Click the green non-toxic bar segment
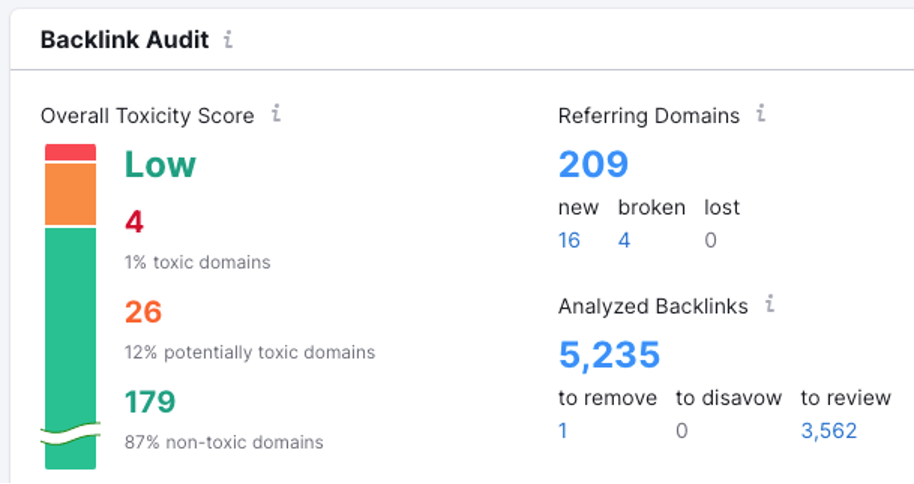Viewport: 914px width, 484px height. pos(71,348)
